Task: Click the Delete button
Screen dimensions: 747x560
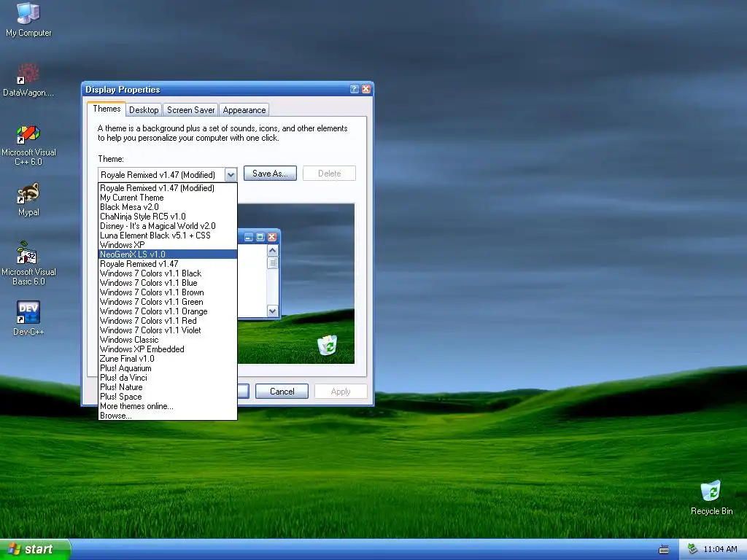Action: [329, 174]
